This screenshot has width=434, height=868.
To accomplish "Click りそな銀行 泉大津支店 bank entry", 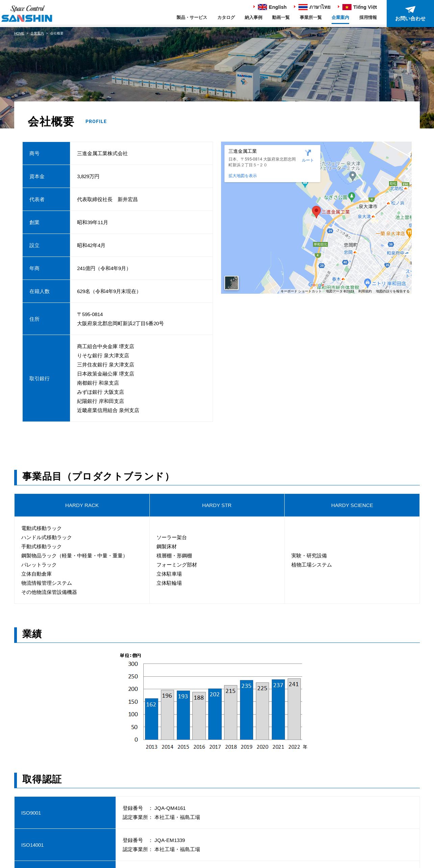I will (103, 356).
